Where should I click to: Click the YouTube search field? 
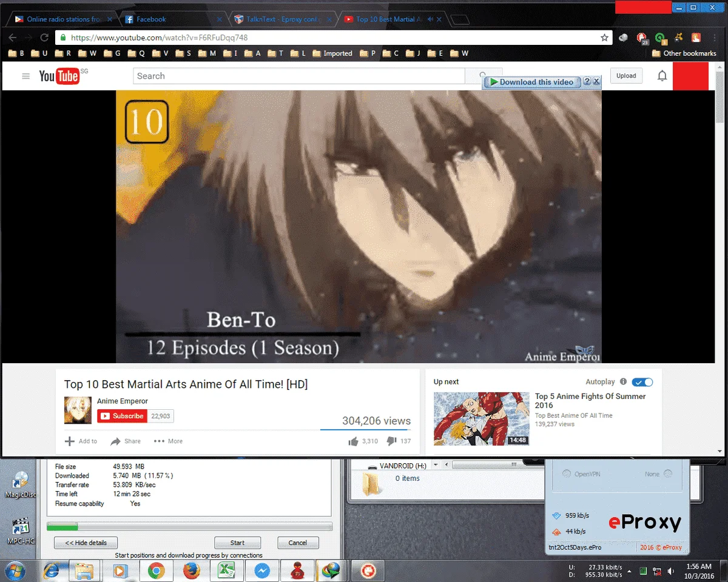pos(299,76)
